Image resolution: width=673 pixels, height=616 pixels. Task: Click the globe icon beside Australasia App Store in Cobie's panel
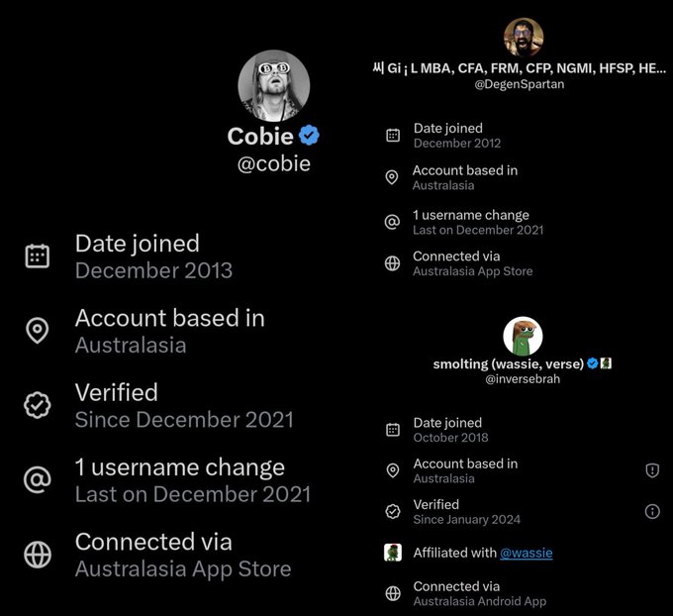[x=38, y=555]
